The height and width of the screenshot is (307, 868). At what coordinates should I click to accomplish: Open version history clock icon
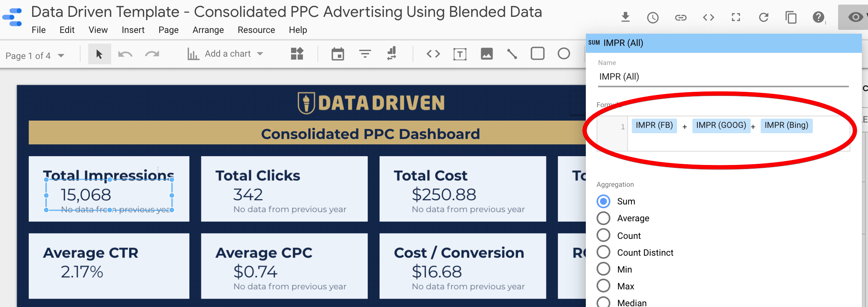653,18
